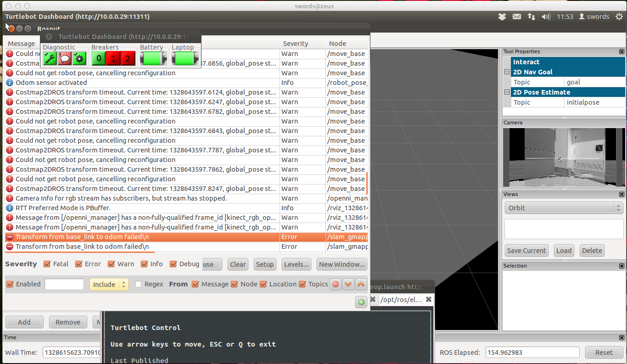Click the Wall Time value field
Image resolution: width=627 pixels, height=364 pixels.
click(72, 353)
